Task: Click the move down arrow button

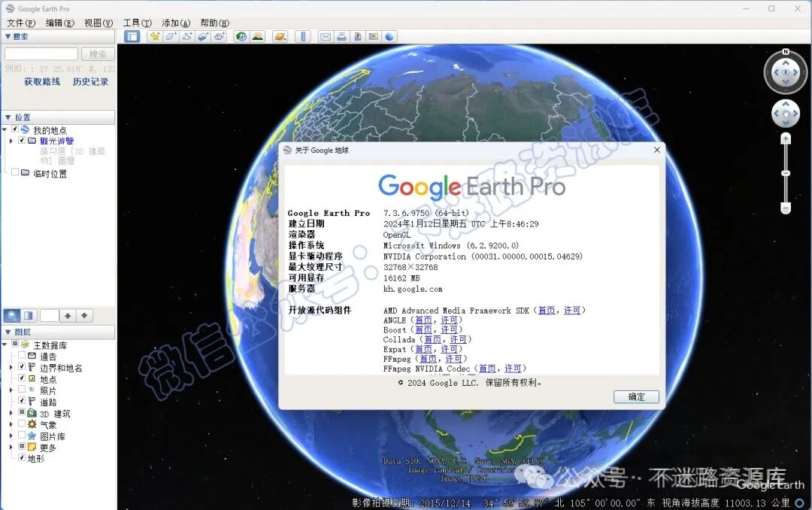Action: pos(84,315)
